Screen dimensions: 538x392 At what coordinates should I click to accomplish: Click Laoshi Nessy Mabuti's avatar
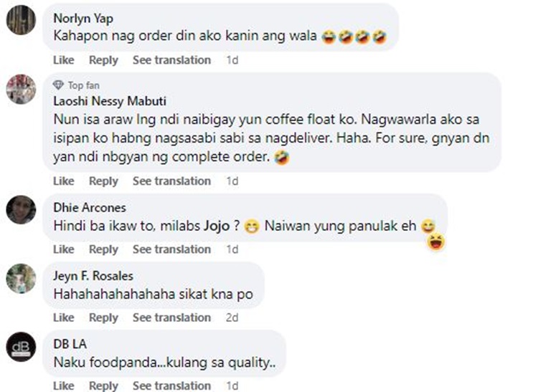tap(22, 90)
